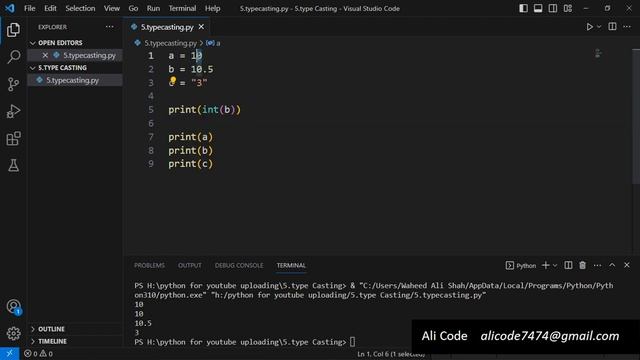Open the Accounts menu icon
Screen dimensions: 640x360
click(x=13, y=307)
